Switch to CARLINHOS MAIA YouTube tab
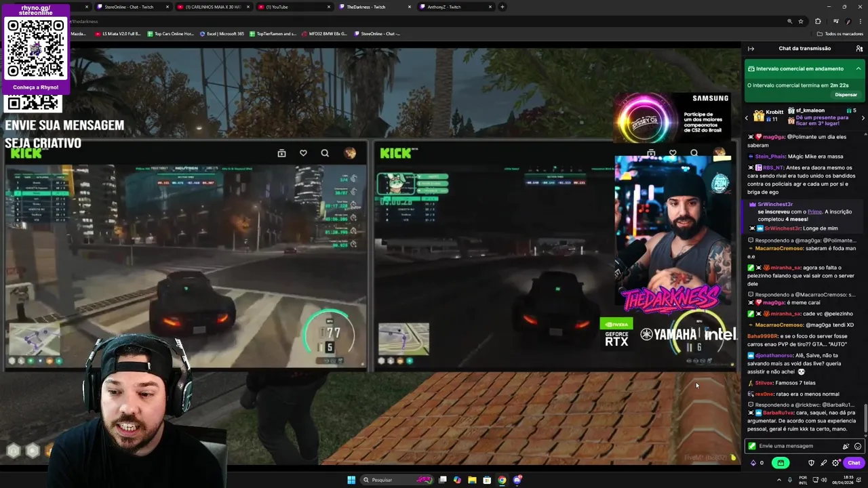The height and width of the screenshot is (488, 868). (x=214, y=7)
